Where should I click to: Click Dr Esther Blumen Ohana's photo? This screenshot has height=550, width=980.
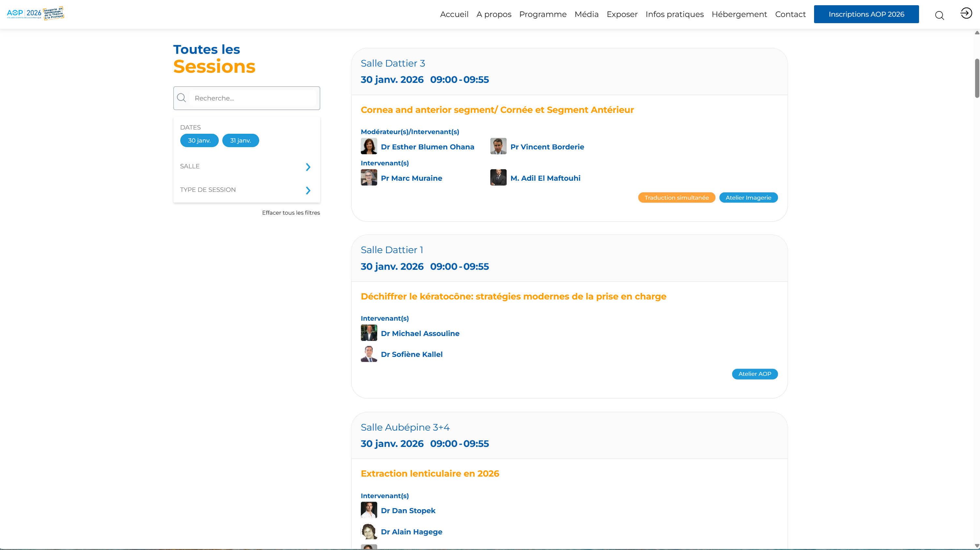click(x=369, y=146)
